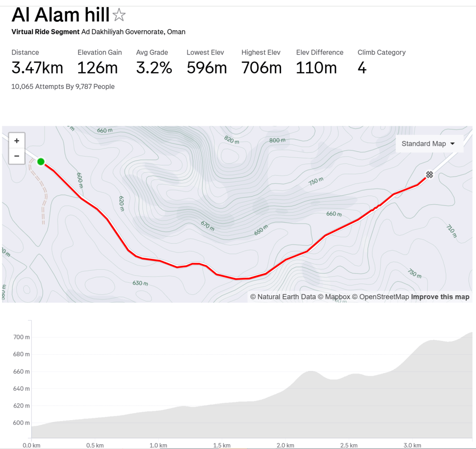Viewport: 476px width, 449px height.
Task: Click the checkered finish flag marker
Action: 429,175
